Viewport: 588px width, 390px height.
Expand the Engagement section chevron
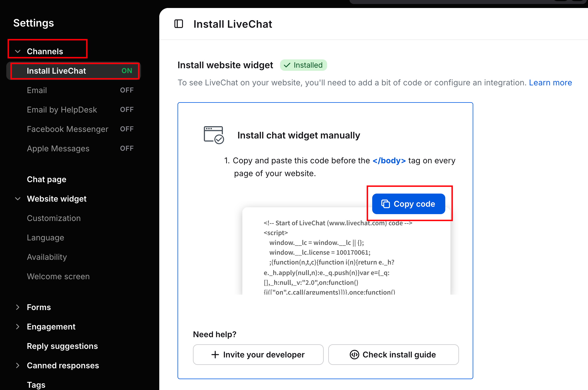(18, 327)
